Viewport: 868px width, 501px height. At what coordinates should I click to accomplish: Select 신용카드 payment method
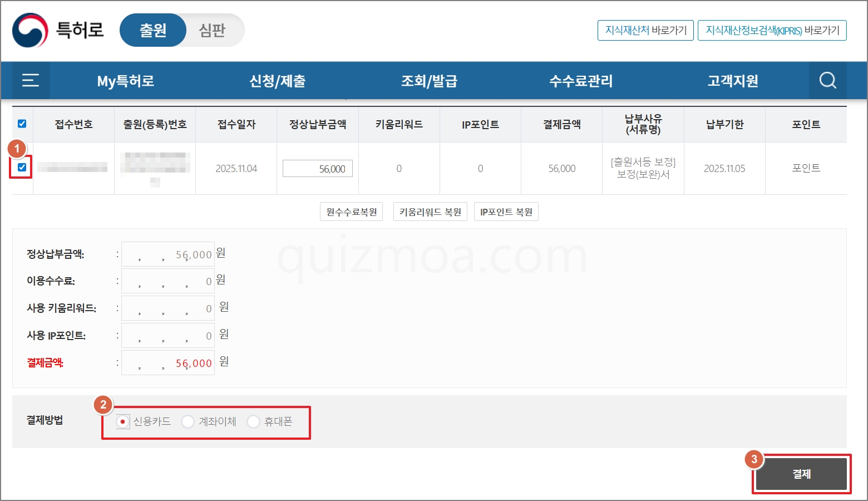point(122,421)
